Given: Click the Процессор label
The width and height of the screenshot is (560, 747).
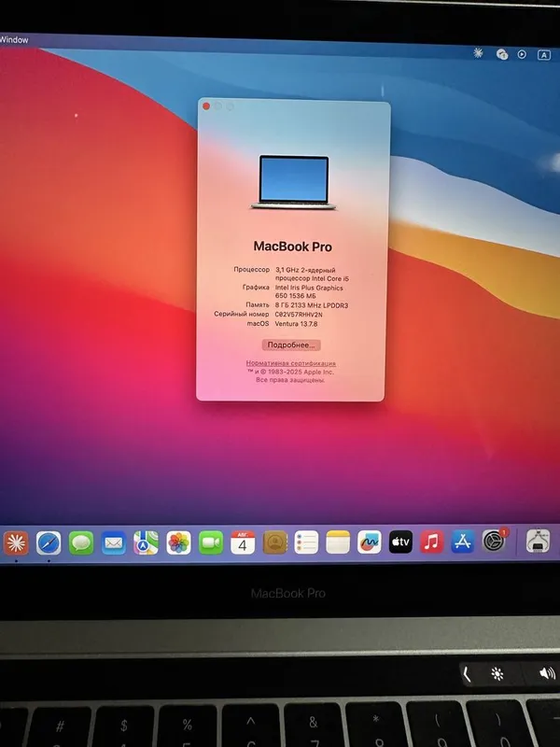Looking at the screenshot, I should [251, 270].
